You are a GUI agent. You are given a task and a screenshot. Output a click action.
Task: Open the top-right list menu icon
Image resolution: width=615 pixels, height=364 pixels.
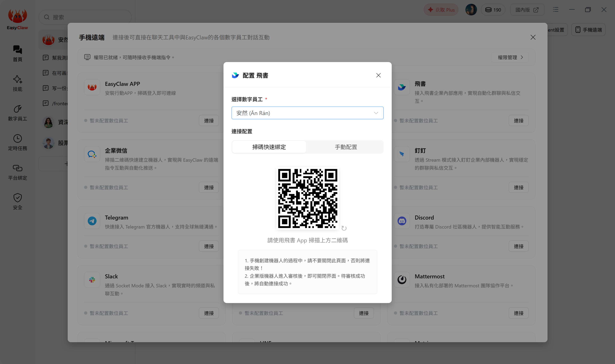coord(556,10)
